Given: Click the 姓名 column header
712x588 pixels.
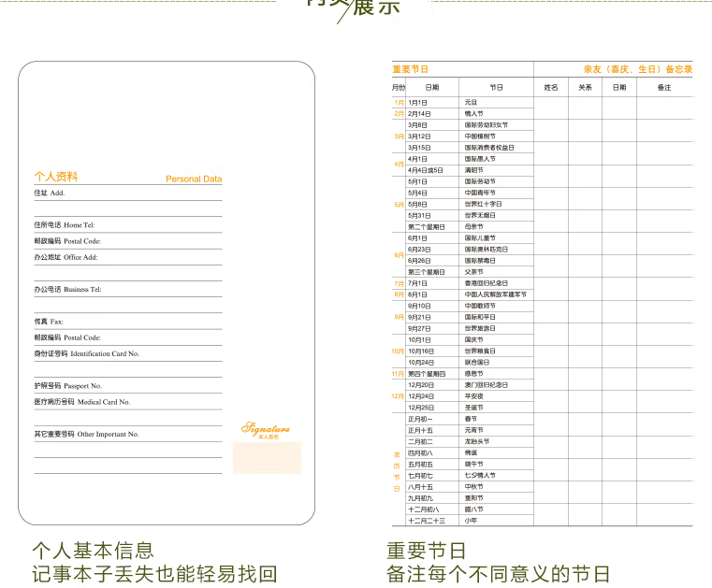Looking at the screenshot, I should (551, 87).
